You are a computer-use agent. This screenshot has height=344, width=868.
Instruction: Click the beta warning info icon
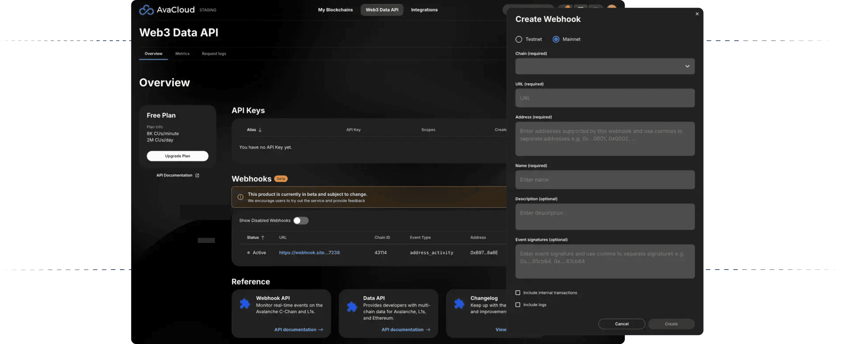coord(240,197)
